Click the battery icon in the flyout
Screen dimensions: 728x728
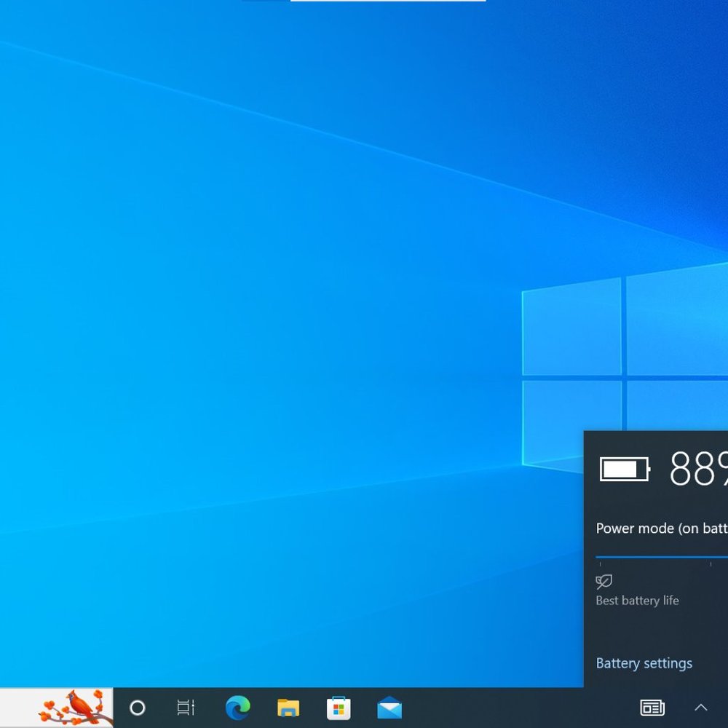tap(625, 469)
